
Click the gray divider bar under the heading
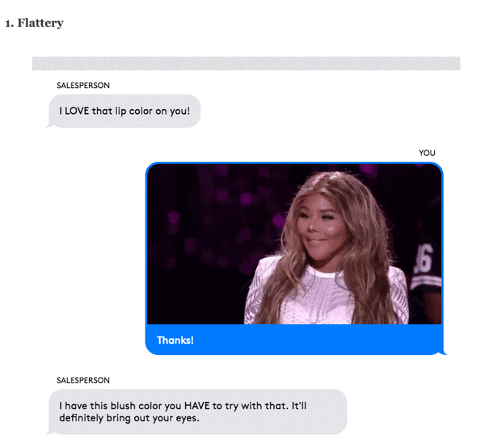pos(246,63)
